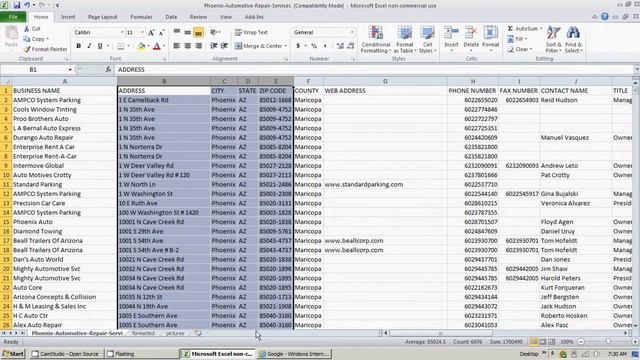The height and width of the screenshot is (360, 640).
Task: Switch to Normal view in status bar
Action: click(534, 342)
